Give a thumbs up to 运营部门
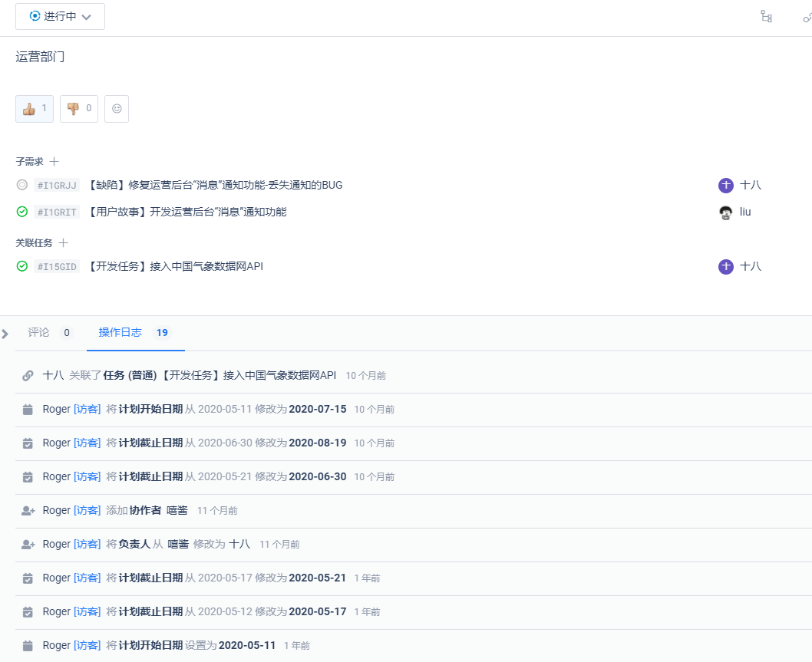This screenshot has width=812, height=662. [x=35, y=108]
